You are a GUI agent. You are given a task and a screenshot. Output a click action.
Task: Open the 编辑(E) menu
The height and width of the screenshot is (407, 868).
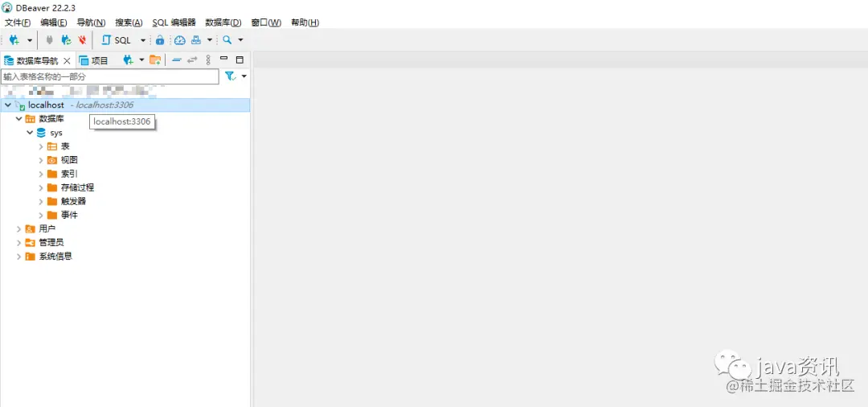click(54, 23)
